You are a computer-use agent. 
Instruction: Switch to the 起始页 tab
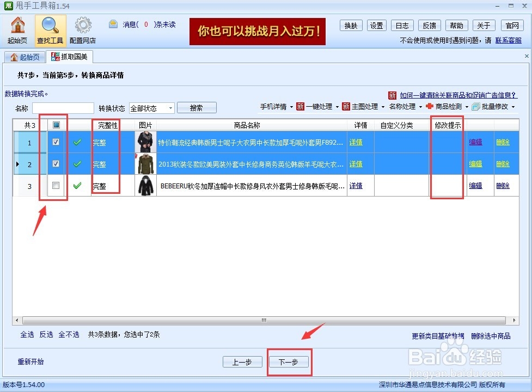pos(25,56)
